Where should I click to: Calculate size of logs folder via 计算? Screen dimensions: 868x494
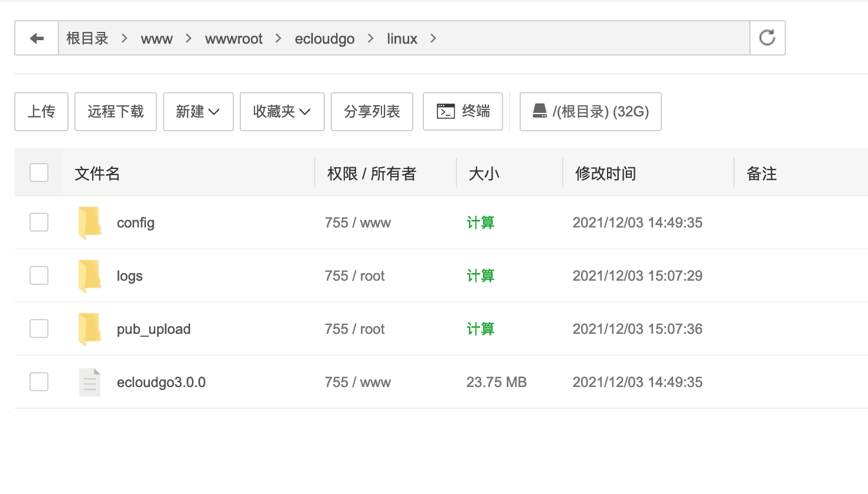[x=480, y=276]
